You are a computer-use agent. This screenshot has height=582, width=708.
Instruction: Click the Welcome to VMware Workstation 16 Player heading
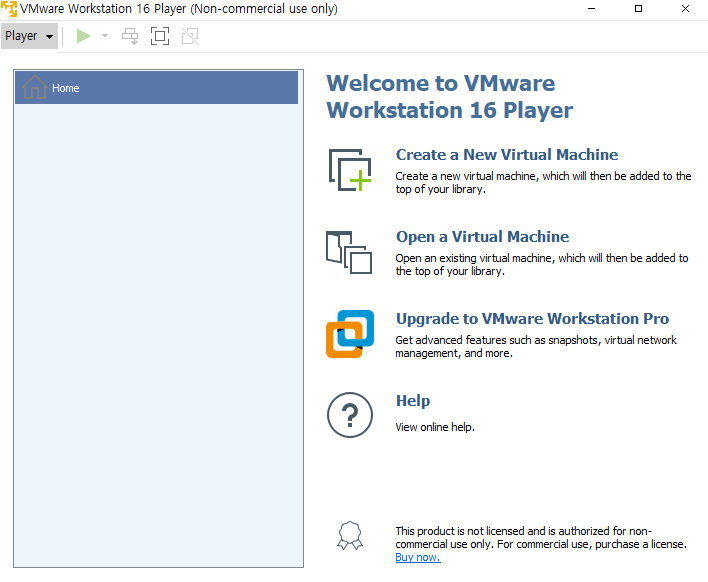[450, 97]
